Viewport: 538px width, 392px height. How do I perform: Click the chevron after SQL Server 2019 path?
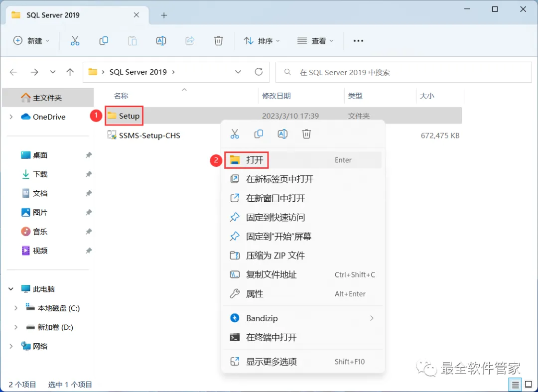click(173, 72)
